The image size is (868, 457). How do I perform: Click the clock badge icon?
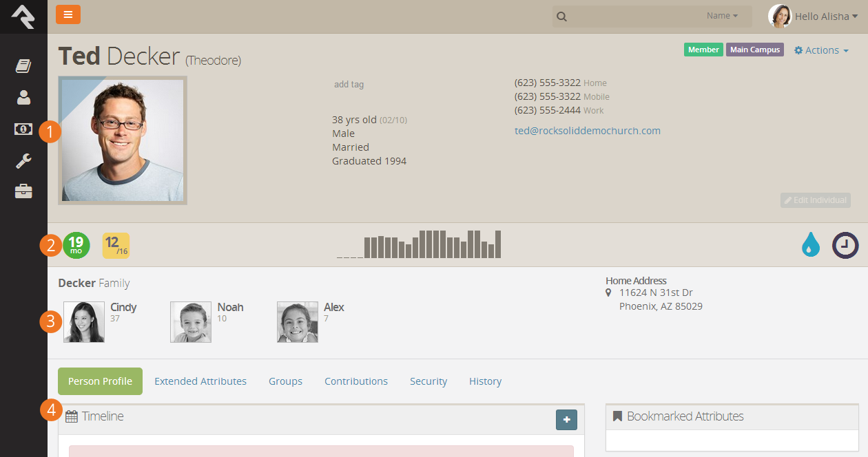click(x=845, y=245)
